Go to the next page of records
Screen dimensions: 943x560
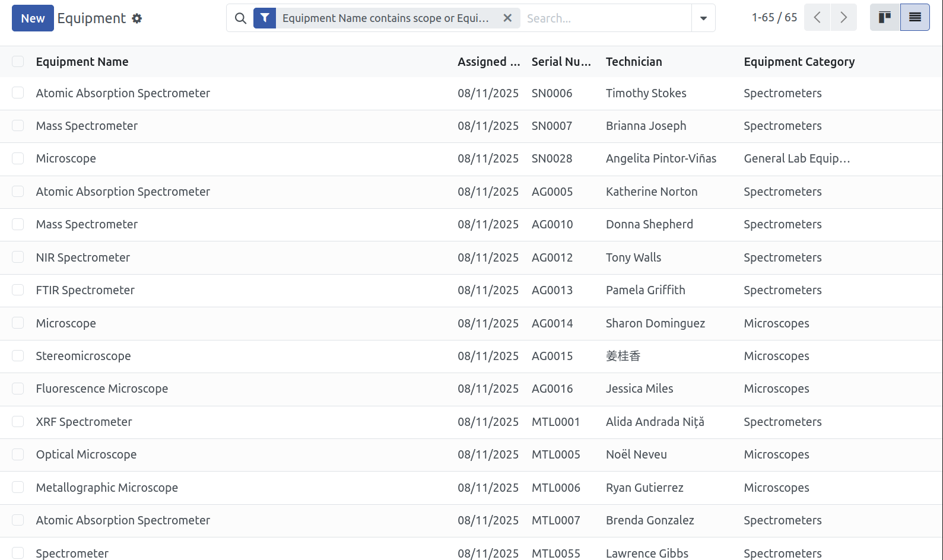pos(844,18)
